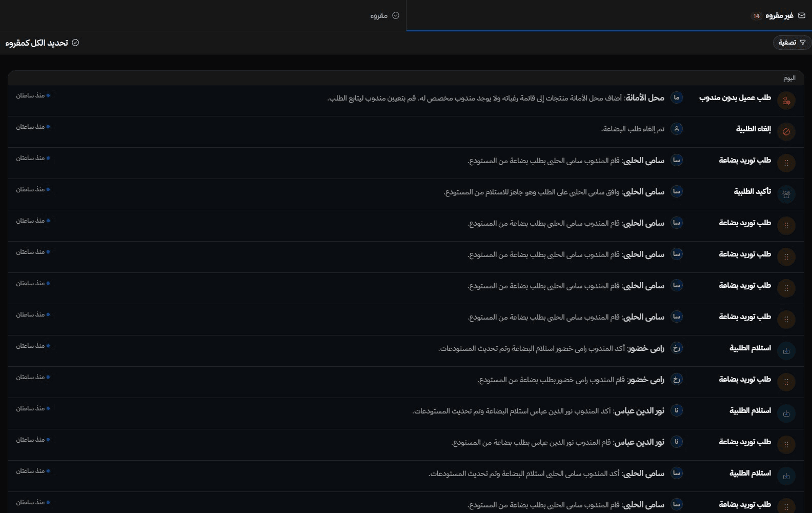Viewport: 812px width, 513px height.
Task: Click the "سا" avatar in سامي الحلبي's "استلام الطلبية" row
Action: pyautogui.click(x=677, y=473)
